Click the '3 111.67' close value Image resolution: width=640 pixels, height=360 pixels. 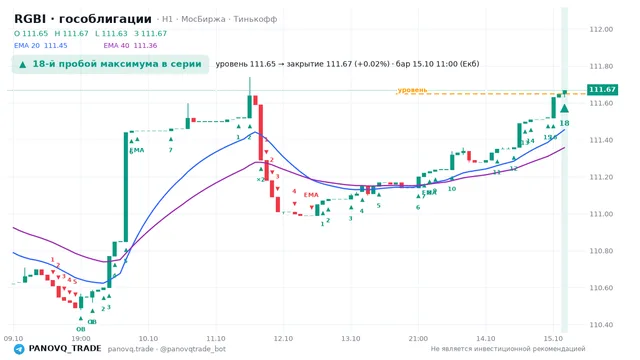pos(151,33)
